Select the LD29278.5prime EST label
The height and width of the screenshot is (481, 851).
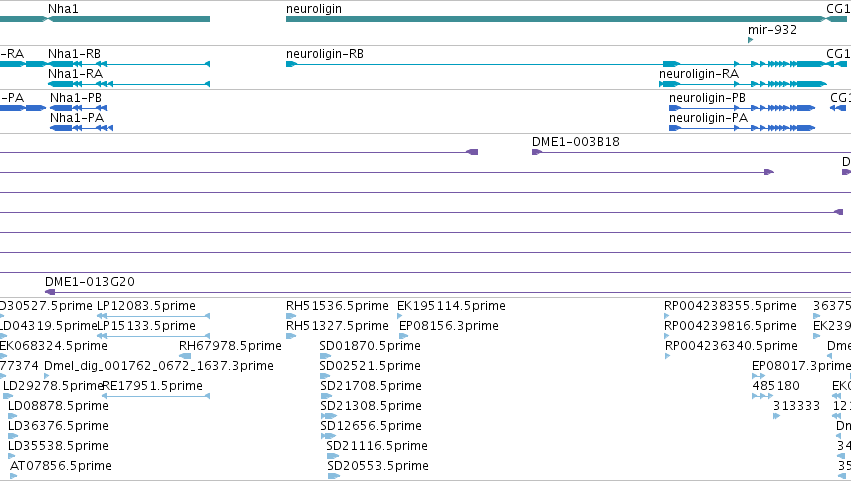53,386
